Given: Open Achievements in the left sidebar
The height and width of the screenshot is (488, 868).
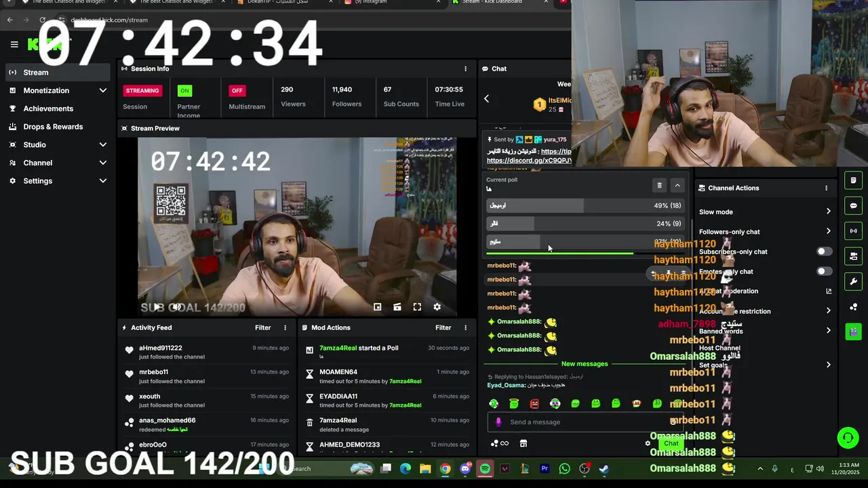Looking at the screenshot, I should [x=58, y=108].
